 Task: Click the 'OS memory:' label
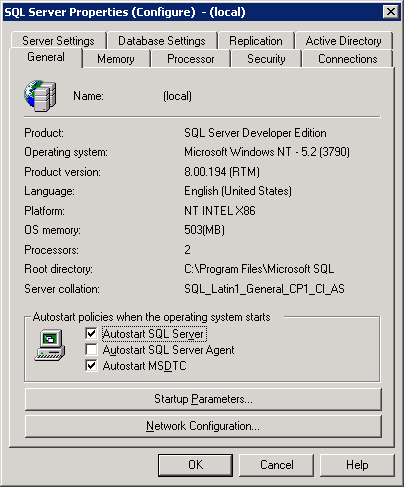point(52,230)
